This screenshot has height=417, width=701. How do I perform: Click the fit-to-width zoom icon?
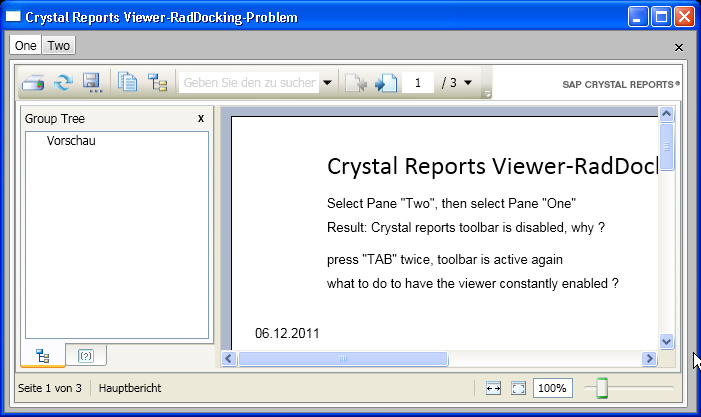point(493,388)
